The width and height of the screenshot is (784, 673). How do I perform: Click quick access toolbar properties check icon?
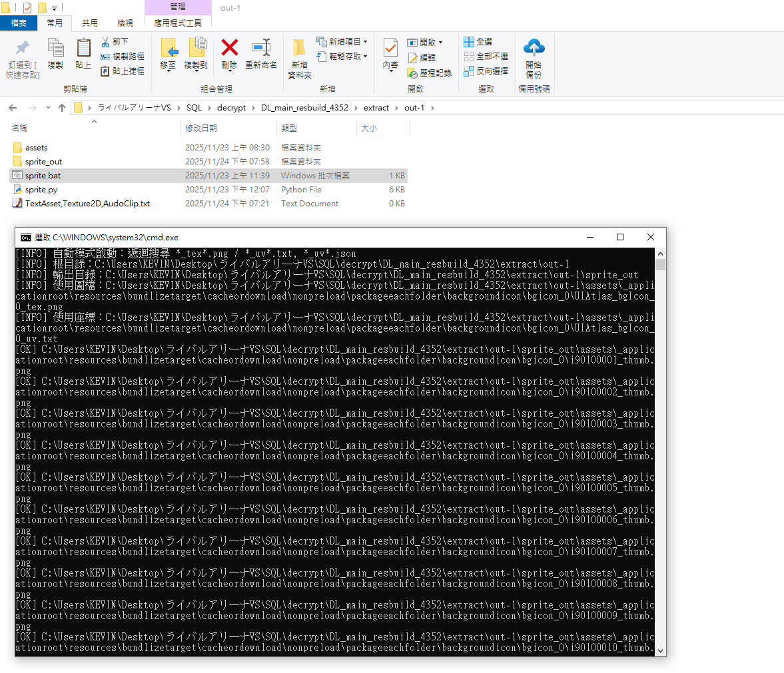[x=27, y=8]
